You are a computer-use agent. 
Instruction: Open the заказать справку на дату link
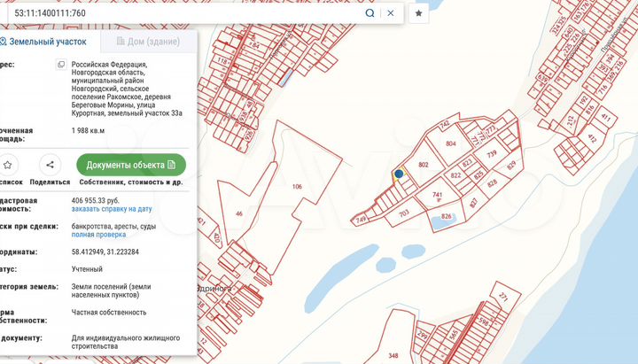coord(112,209)
